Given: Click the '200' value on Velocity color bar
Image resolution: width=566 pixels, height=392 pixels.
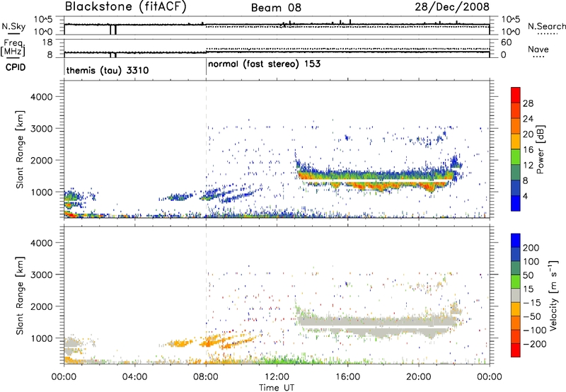Looking at the screenshot, I should pos(531,248).
